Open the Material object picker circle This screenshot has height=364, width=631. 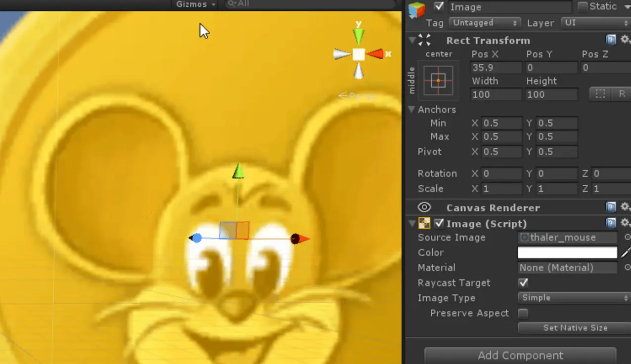(627, 268)
